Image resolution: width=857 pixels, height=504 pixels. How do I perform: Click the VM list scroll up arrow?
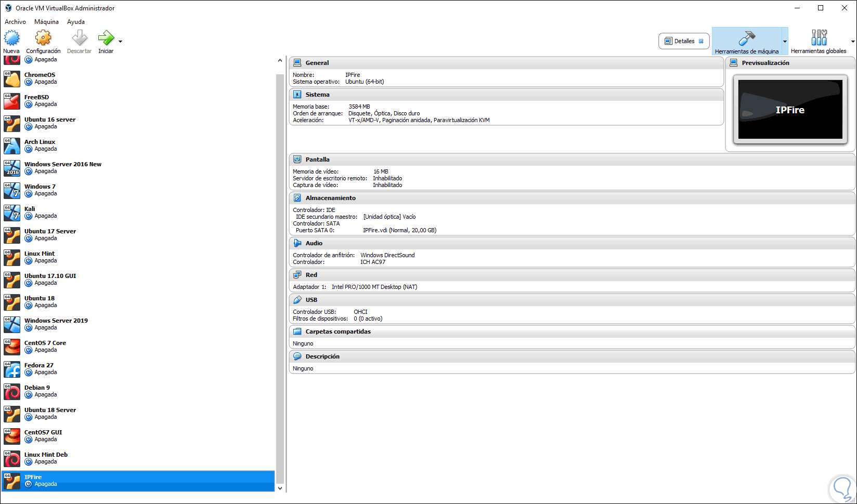point(280,61)
